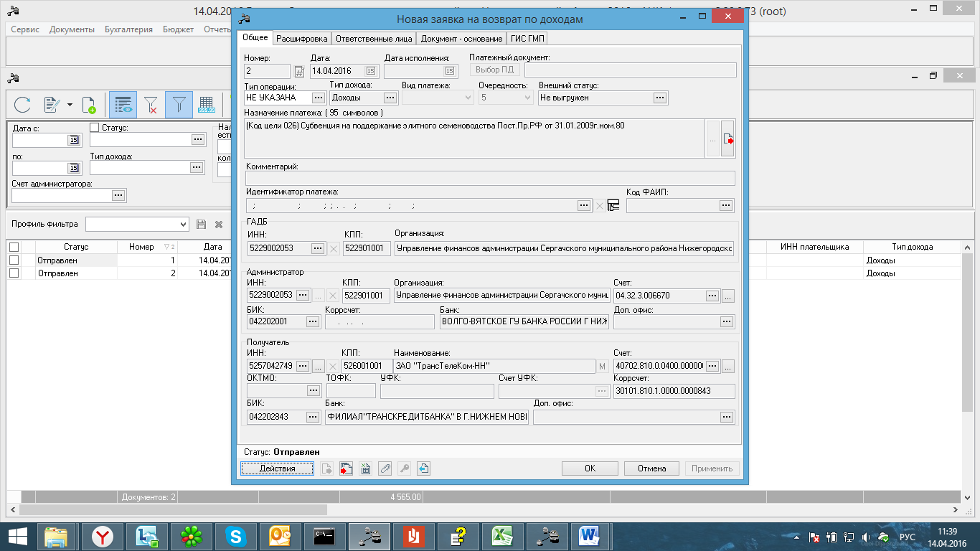Click the Отмена button
This screenshot has width=980, height=551.
[x=651, y=468]
